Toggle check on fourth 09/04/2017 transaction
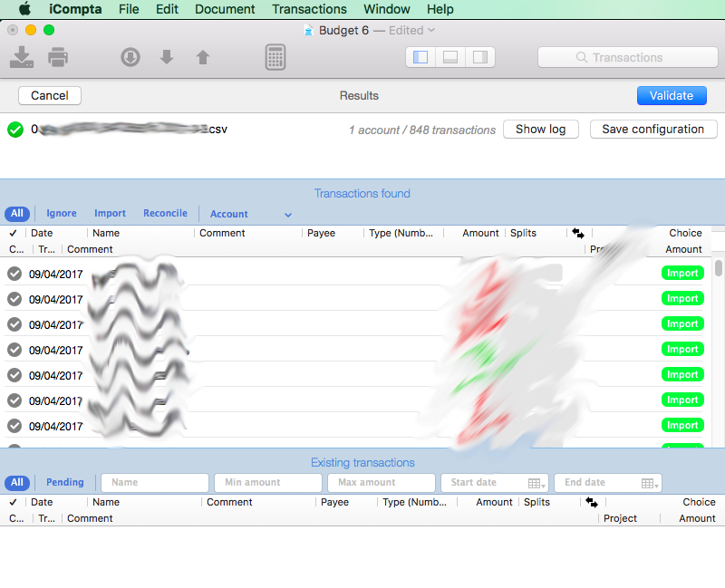 pos(14,350)
